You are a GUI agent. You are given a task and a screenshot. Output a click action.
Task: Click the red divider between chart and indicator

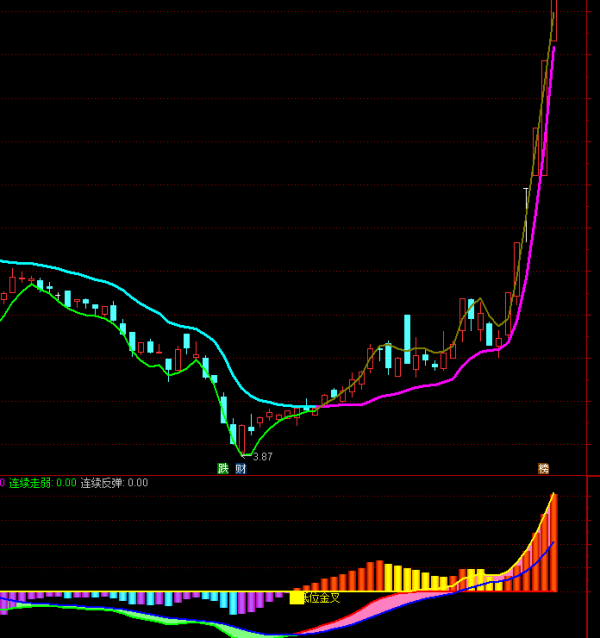pyautogui.click(x=300, y=475)
